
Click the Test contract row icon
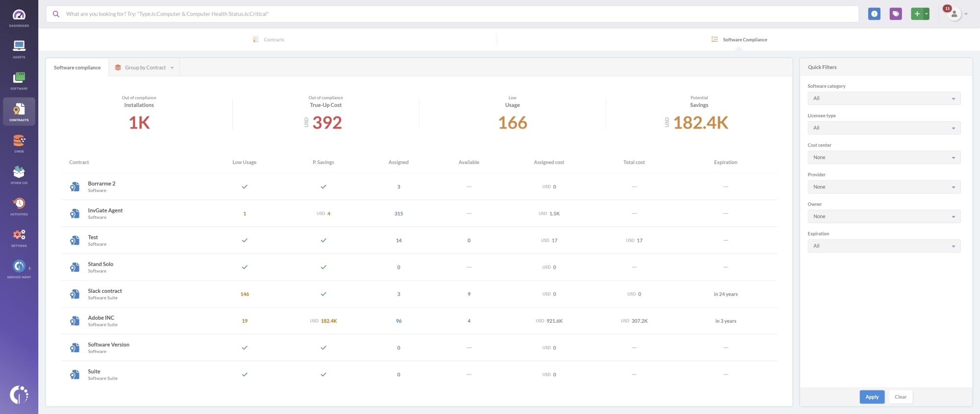coord(74,240)
